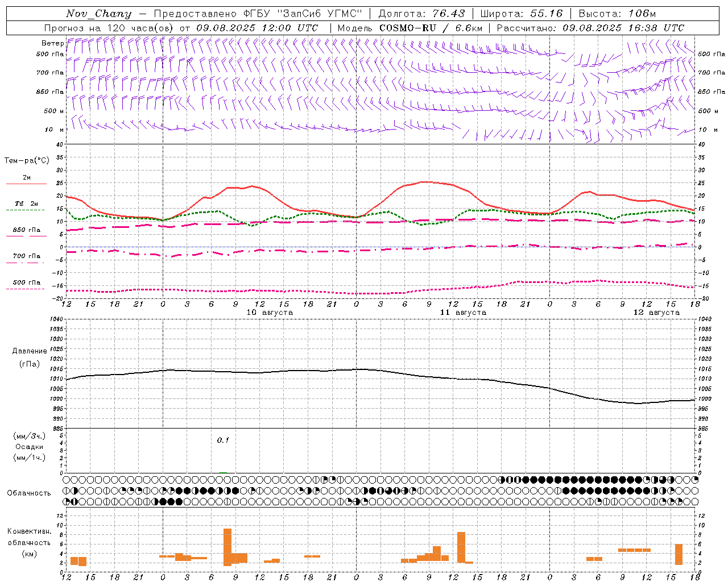Click the "Облачность" cloud cover label

point(29,493)
